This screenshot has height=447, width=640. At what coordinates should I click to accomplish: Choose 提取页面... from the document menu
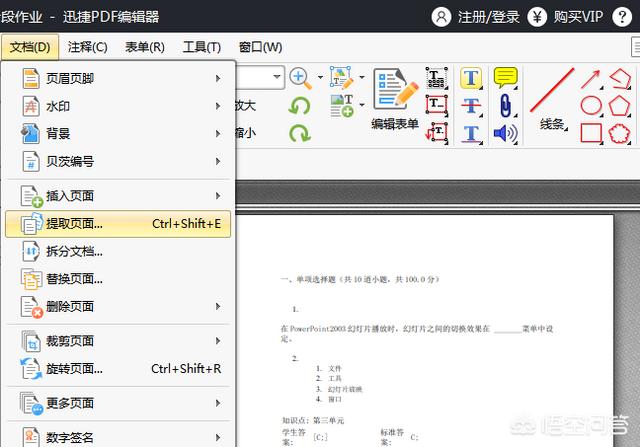click(x=118, y=224)
